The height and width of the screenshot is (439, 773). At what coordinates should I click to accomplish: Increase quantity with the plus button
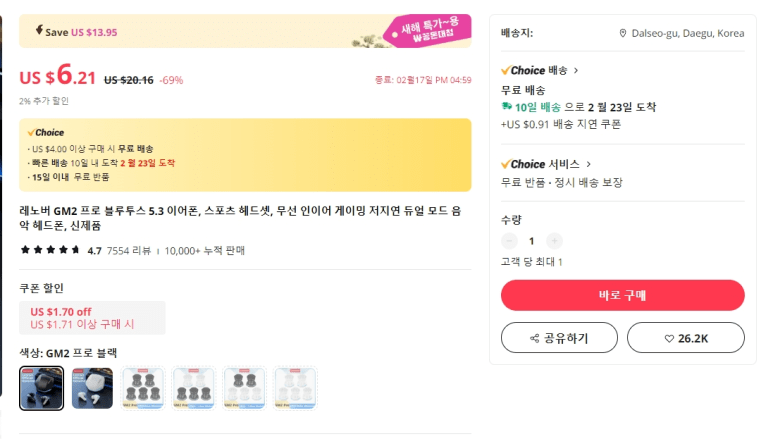coord(555,241)
